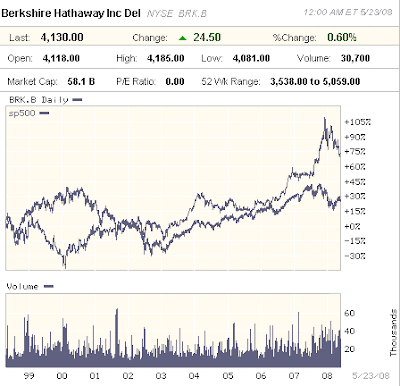
Task: Click the +75% axis label
Action: [355, 152]
